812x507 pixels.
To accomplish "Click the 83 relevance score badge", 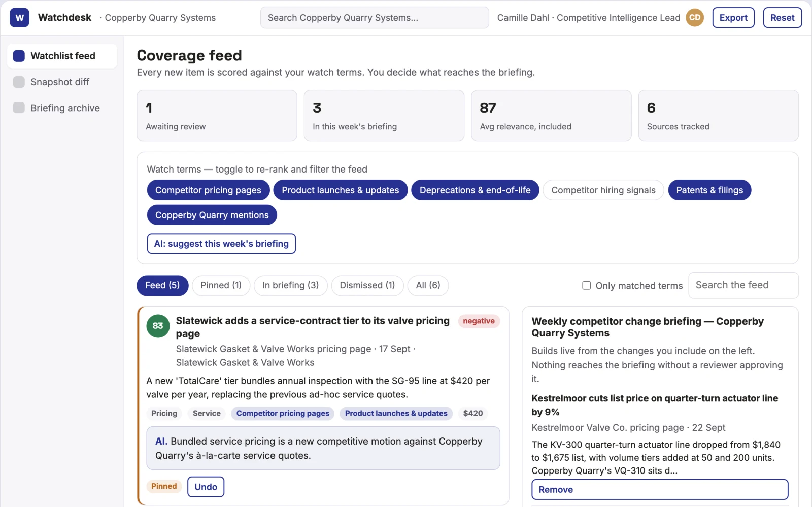I will click(158, 326).
